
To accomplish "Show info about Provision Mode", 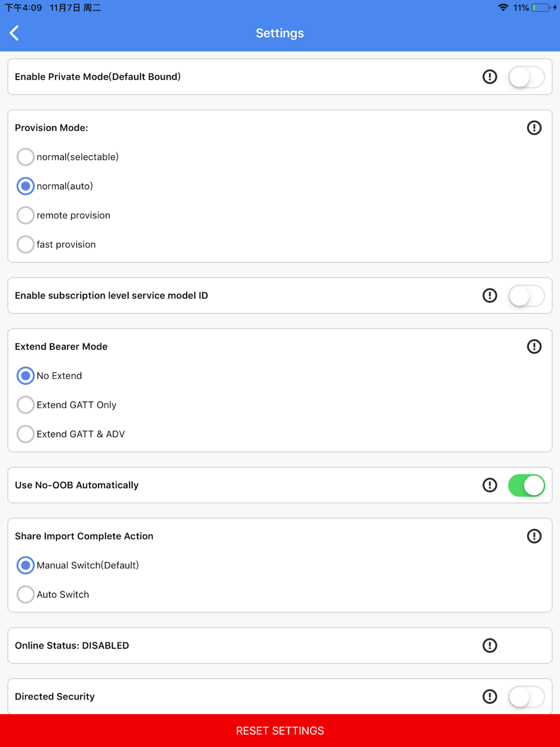I will coord(534,128).
